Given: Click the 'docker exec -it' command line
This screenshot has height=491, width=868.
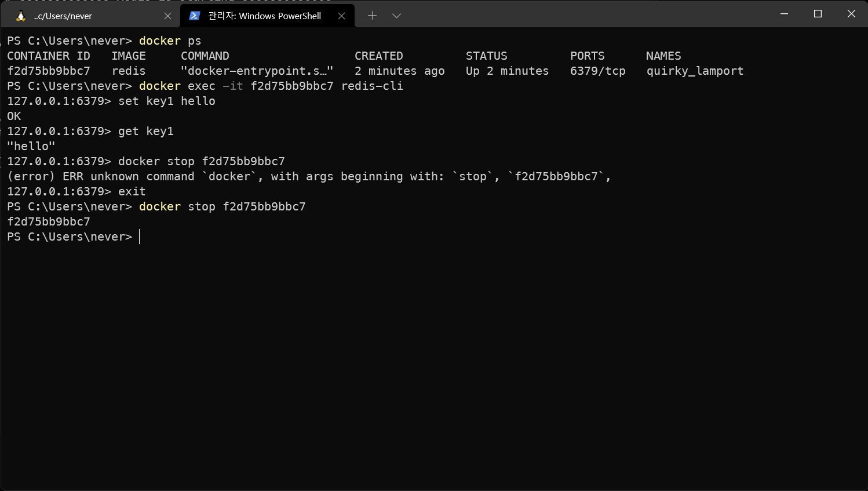Looking at the screenshot, I should 205,86.
